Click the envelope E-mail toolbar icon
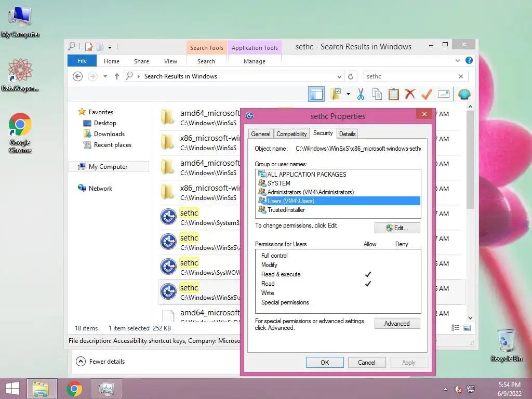 444,94
